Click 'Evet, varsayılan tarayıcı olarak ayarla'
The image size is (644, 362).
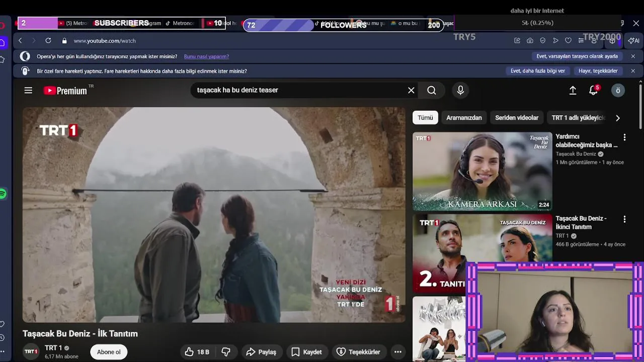tap(577, 56)
